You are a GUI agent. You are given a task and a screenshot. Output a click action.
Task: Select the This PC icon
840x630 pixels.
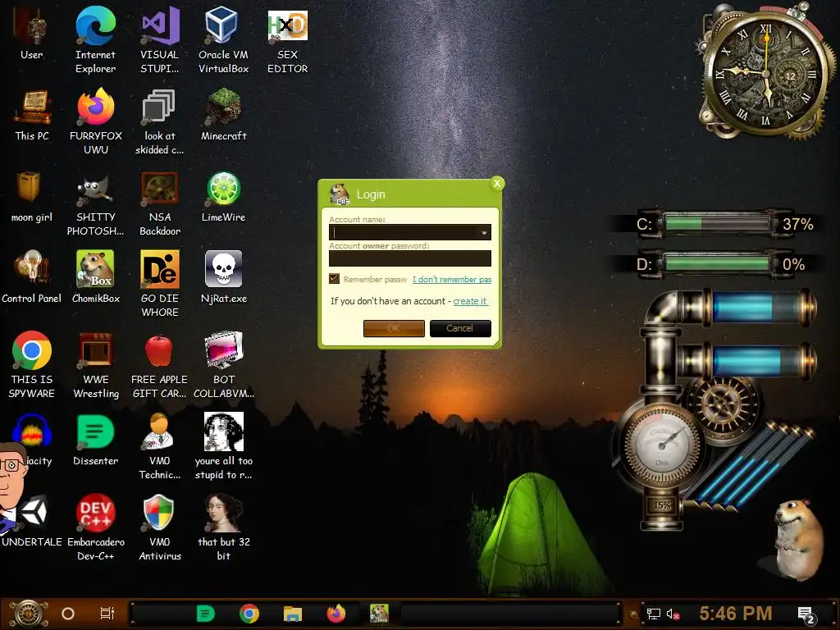pos(32,115)
